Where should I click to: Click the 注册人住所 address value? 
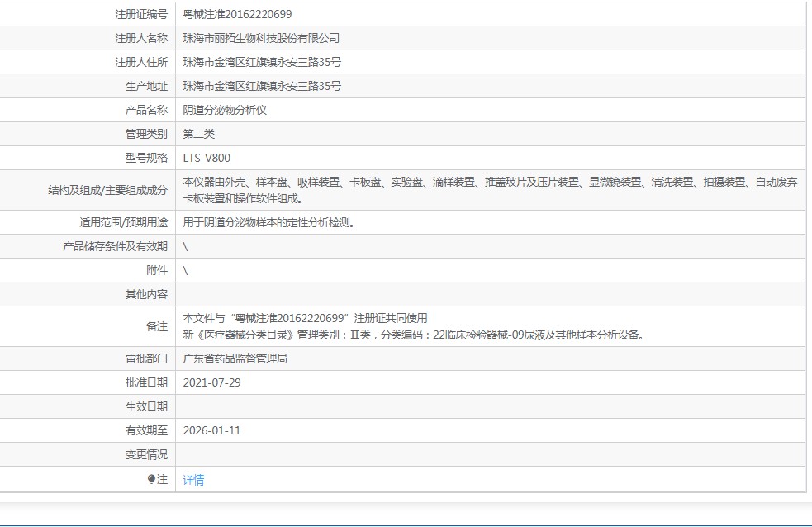262,62
